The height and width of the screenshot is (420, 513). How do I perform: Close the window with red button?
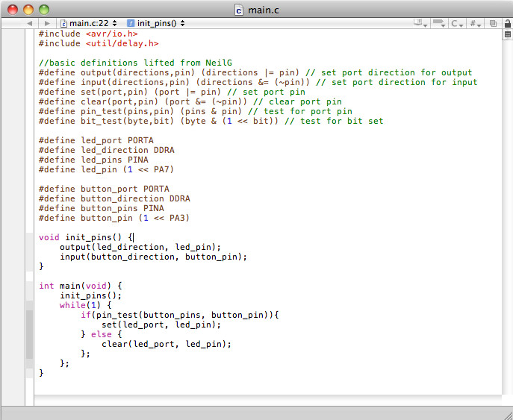tap(13, 10)
